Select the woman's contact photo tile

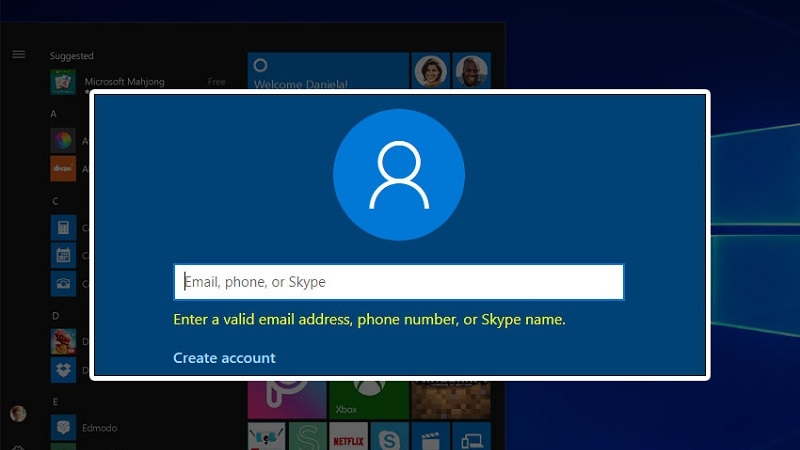click(430, 70)
